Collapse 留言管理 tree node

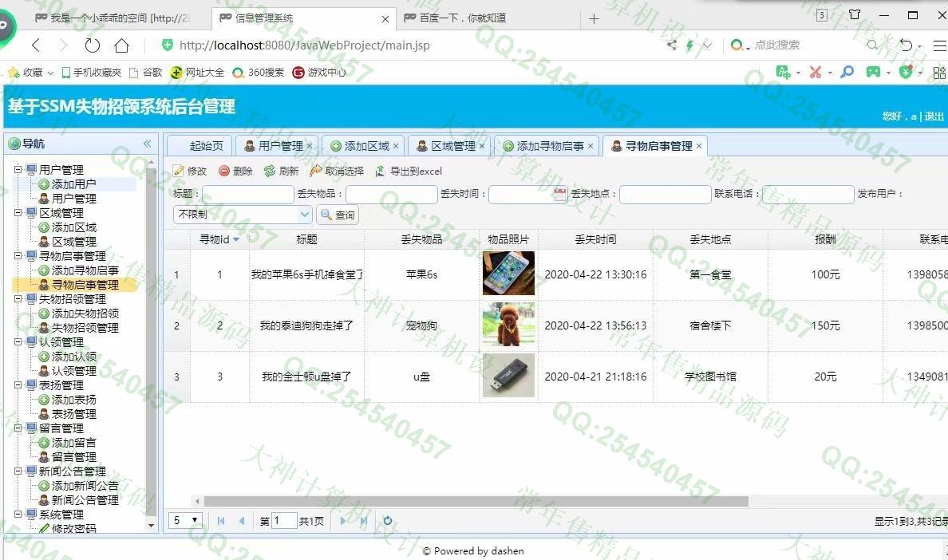pyautogui.click(x=18, y=428)
